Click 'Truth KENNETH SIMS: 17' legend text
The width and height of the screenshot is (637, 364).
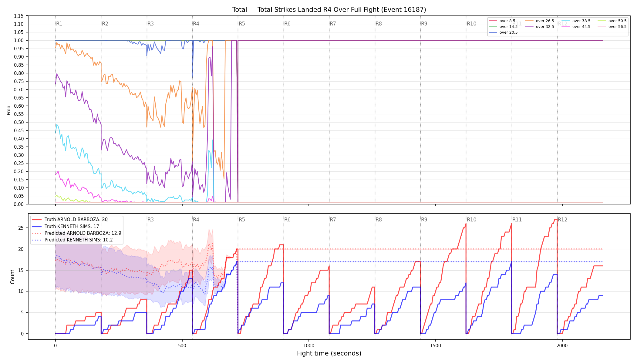click(72, 226)
